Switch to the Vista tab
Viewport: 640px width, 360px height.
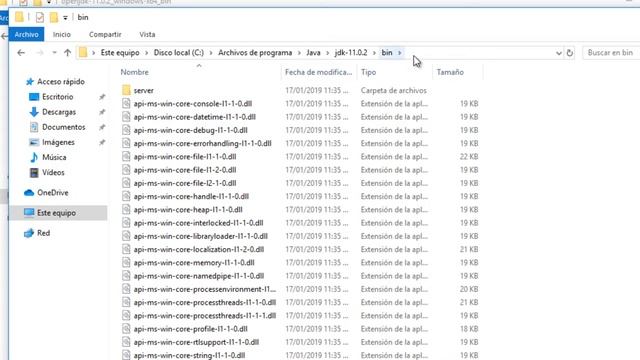coord(147,34)
